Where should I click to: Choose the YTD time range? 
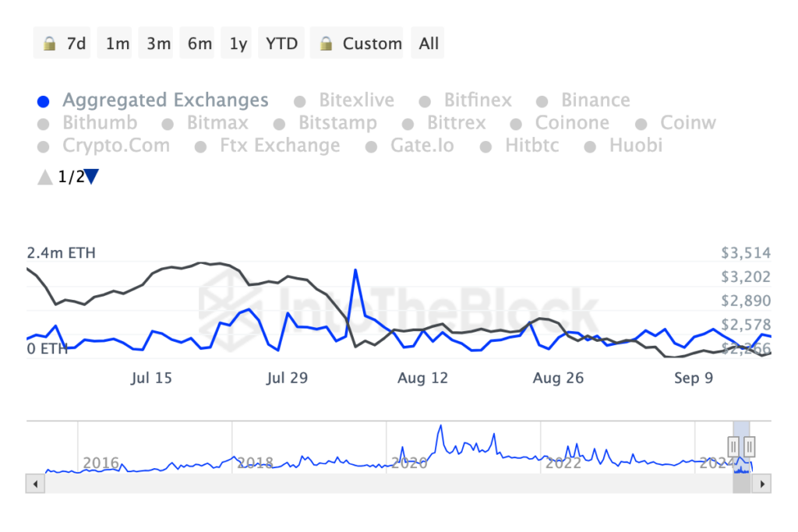[x=281, y=43]
